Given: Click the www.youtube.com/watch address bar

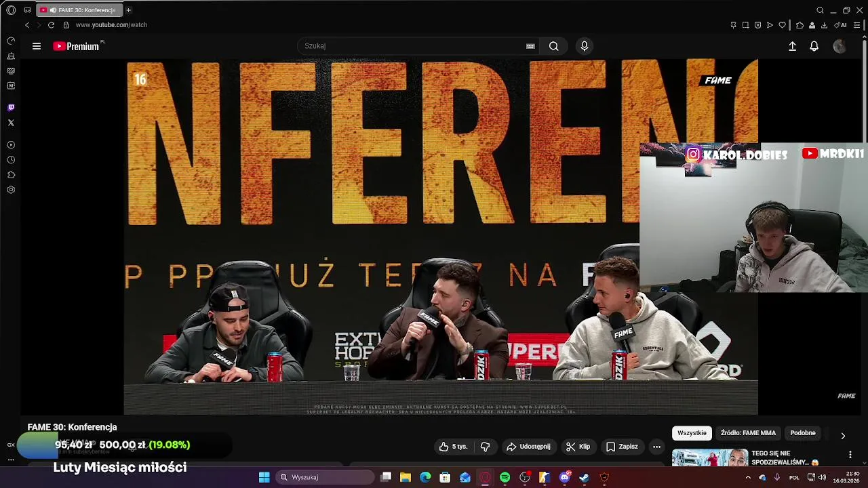Looking at the screenshot, I should tap(111, 25).
